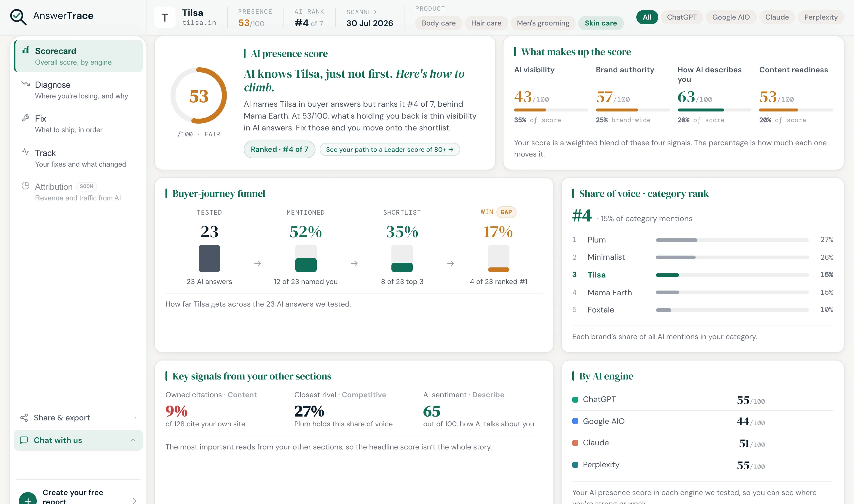Image resolution: width=854 pixels, height=504 pixels.
Task: Click the AnswerTrace brand name
Action: (x=63, y=16)
